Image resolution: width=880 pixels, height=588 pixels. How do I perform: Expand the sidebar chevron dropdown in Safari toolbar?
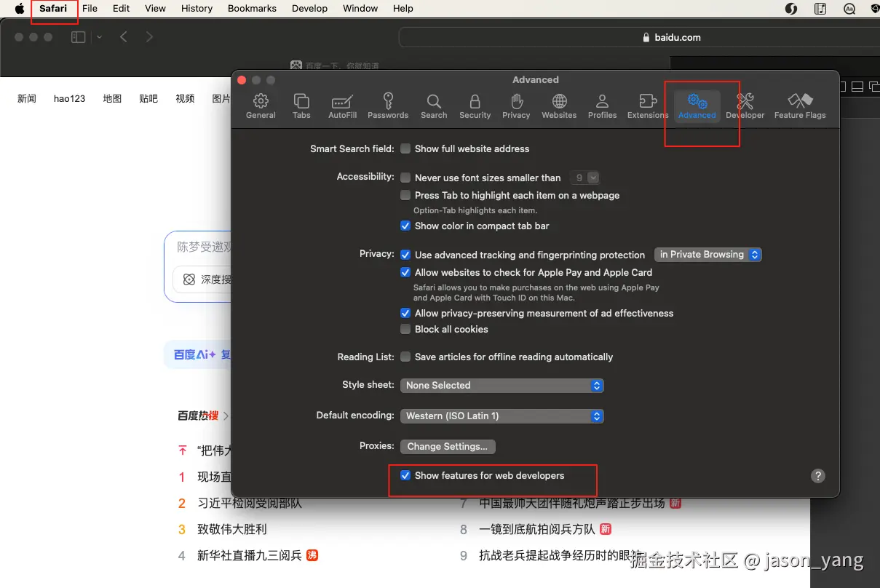(x=100, y=37)
